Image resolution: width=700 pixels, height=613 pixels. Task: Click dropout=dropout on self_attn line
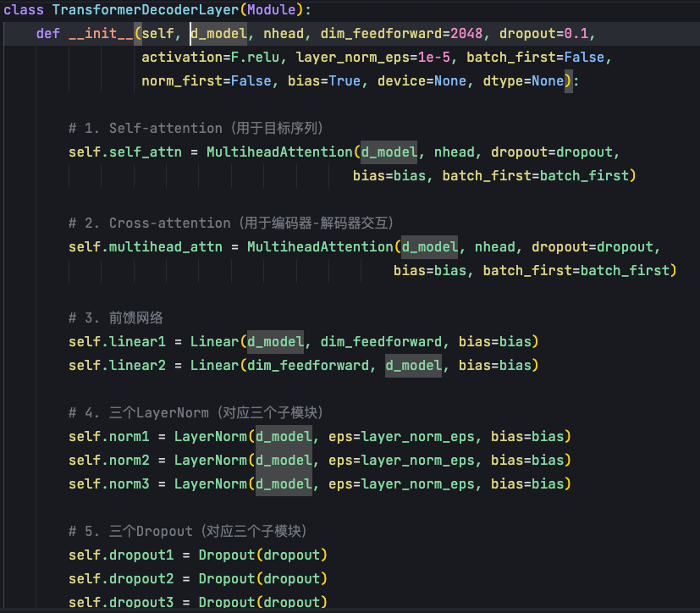(552, 152)
